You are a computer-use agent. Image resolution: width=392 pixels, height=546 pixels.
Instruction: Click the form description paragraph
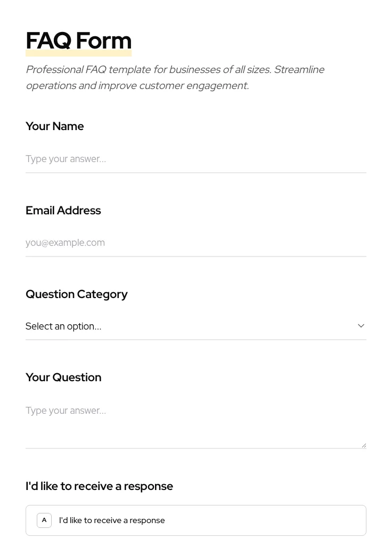click(x=175, y=77)
